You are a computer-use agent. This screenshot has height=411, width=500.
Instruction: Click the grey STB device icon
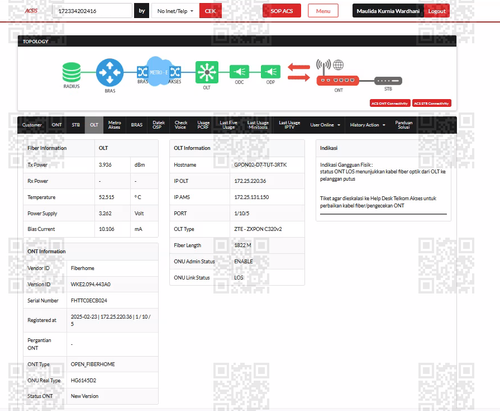(388, 81)
